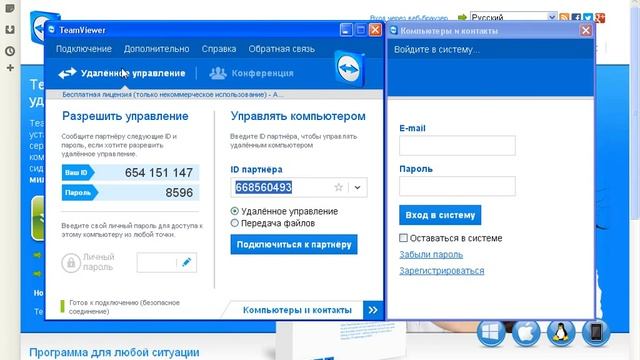This screenshot has width=640, height=360.
Task: Open the Дополнительно menu
Action: [x=157, y=49]
